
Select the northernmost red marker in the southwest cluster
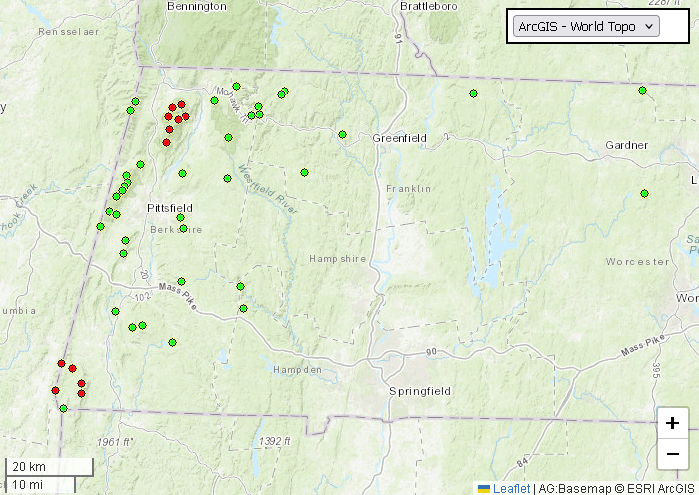[x=62, y=364]
